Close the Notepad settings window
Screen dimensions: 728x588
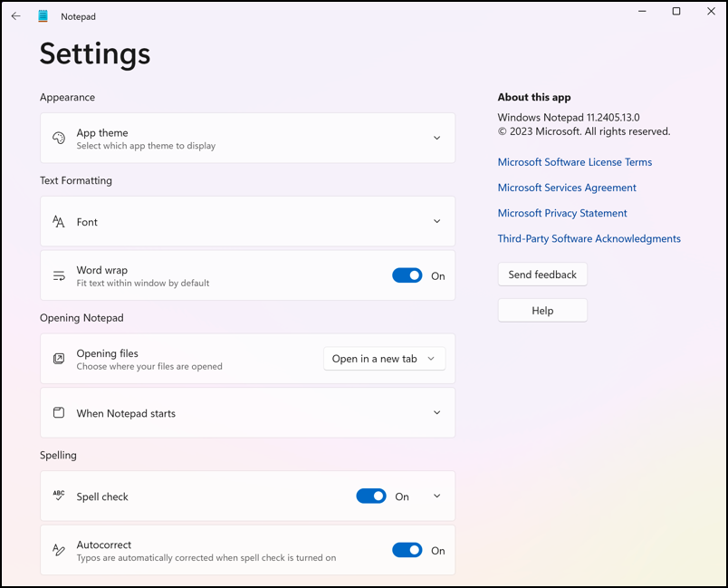711,11
